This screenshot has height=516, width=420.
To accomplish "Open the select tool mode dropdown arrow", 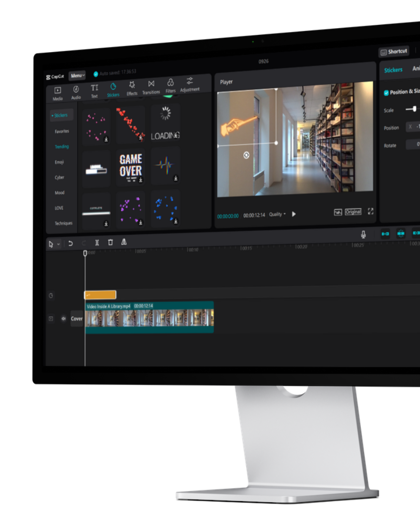I will 59,244.
